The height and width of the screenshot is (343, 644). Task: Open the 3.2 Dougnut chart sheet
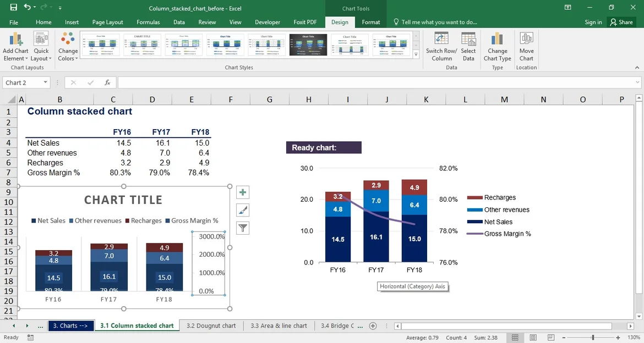coord(211,325)
